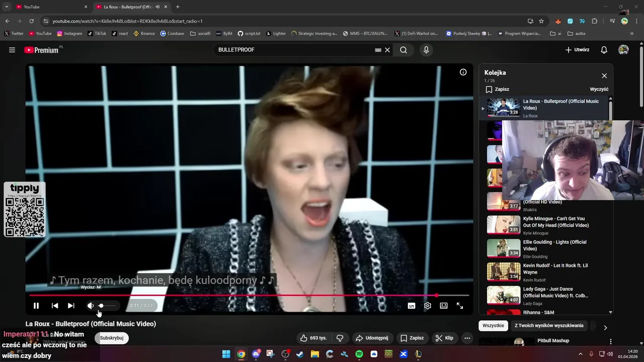Open the browser extensions puzzle icon
Screen dimensions: 644x362
(x=595, y=21)
